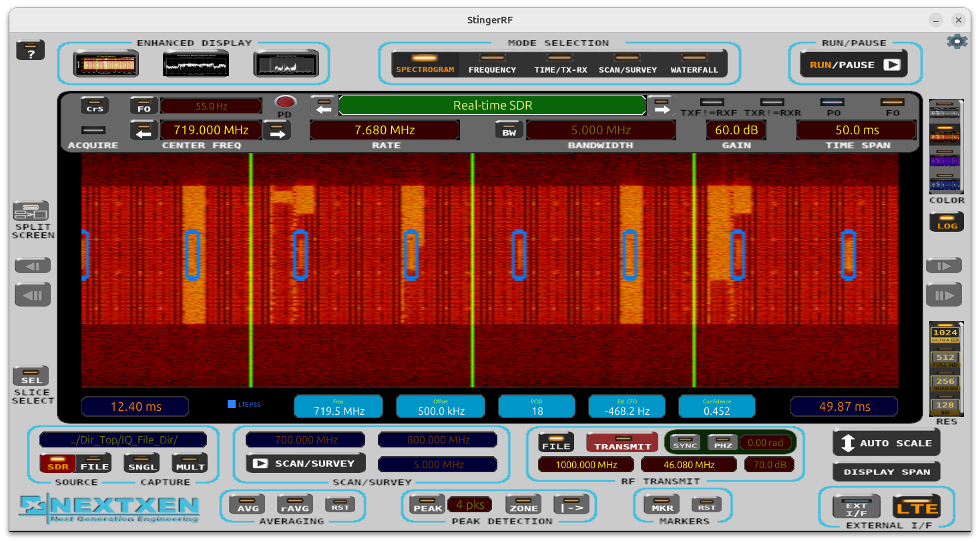Select SDR as source
This screenshot has height=543, width=980.
tap(58, 464)
